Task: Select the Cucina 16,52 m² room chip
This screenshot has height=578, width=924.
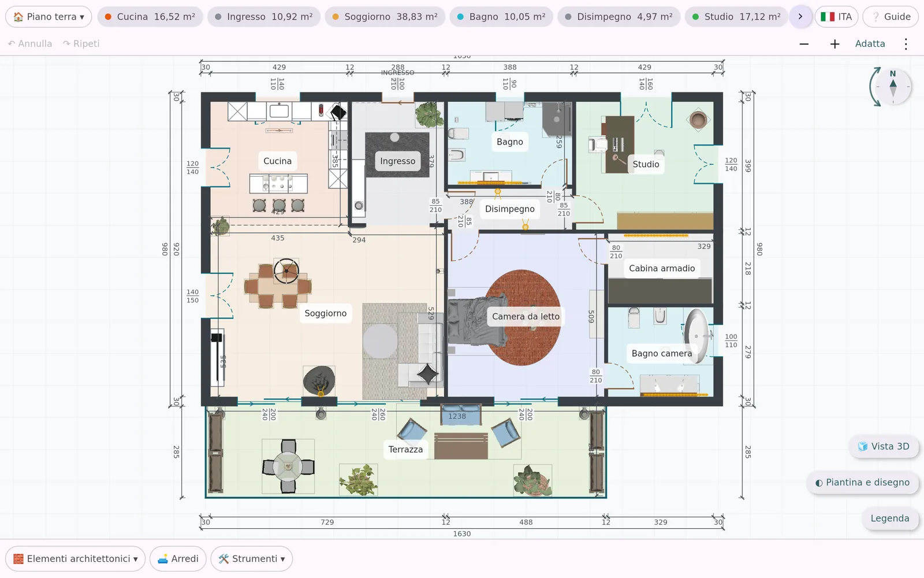Action: coord(150,17)
